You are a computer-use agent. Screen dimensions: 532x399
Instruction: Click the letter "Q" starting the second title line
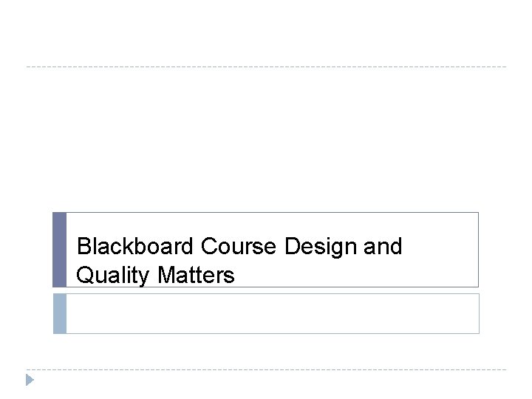pyautogui.click(x=84, y=276)
